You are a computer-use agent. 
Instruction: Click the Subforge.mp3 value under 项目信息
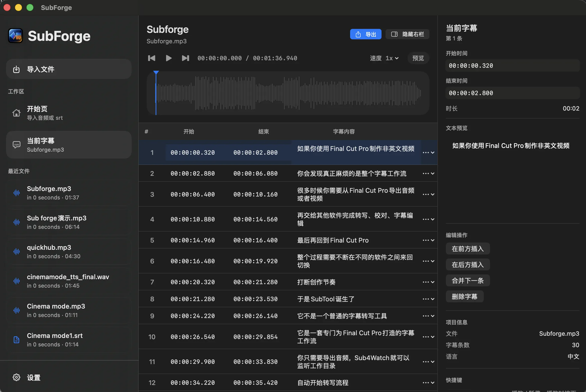click(x=559, y=334)
